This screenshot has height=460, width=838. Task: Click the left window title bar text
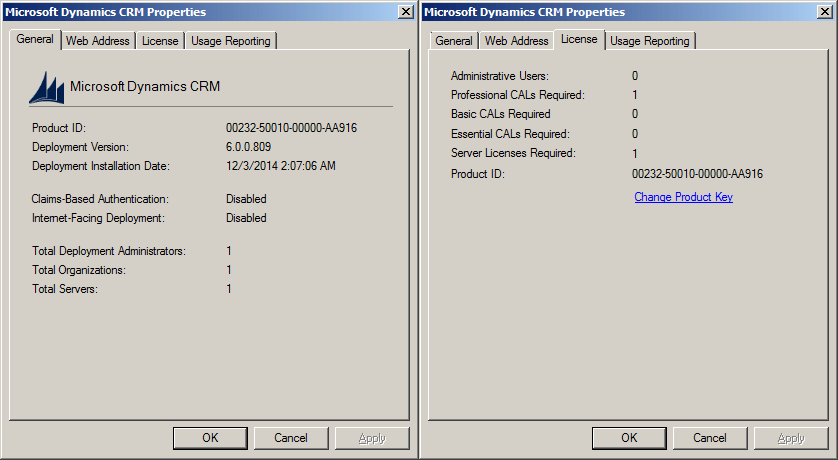coord(106,12)
